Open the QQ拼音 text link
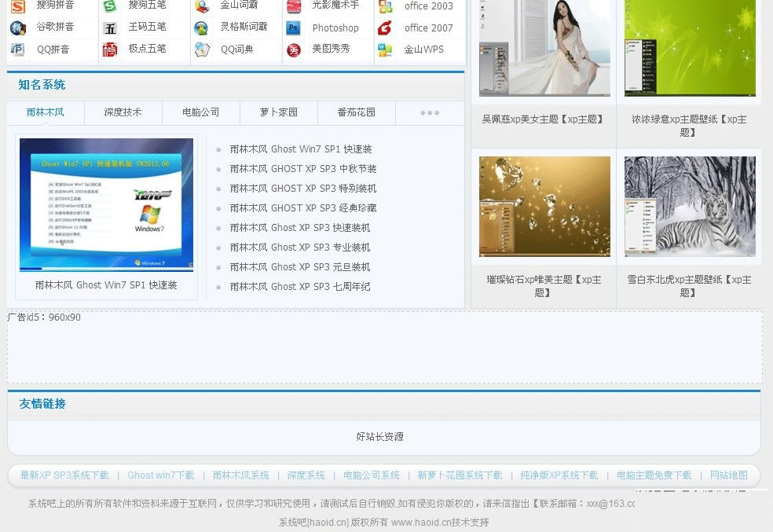 53,50
